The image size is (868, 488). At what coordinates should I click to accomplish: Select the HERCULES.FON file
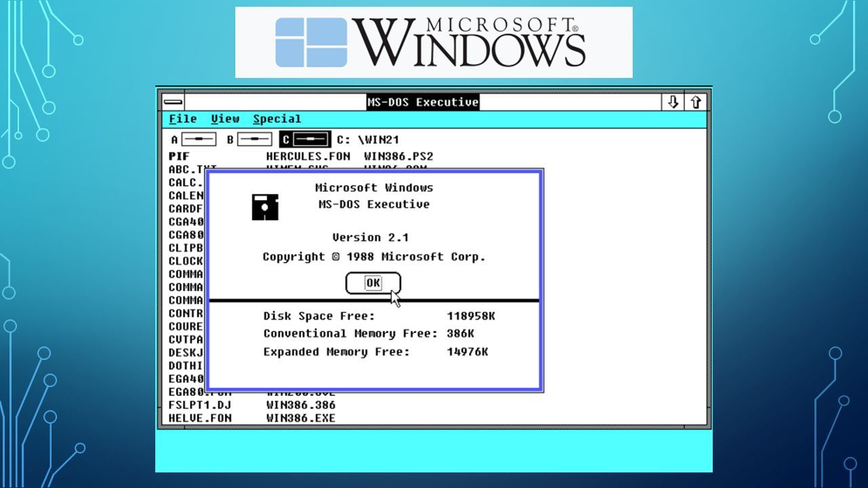coord(308,157)
